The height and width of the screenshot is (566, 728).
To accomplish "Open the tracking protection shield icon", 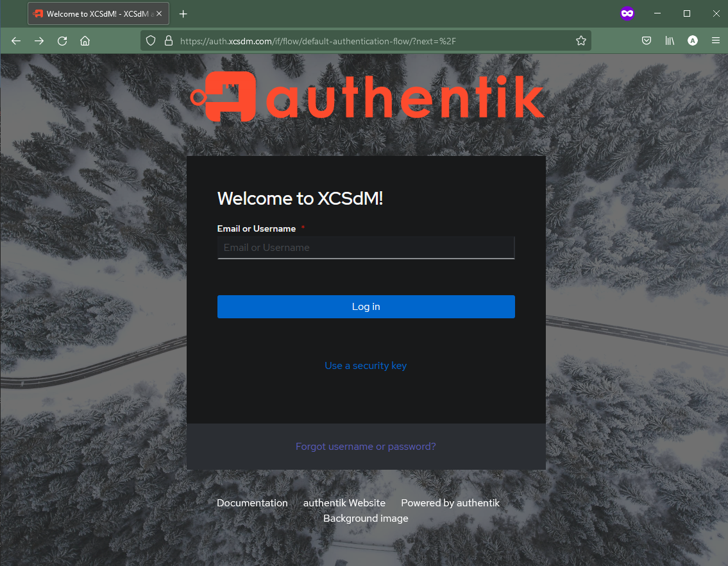I will tap(151, 41).
